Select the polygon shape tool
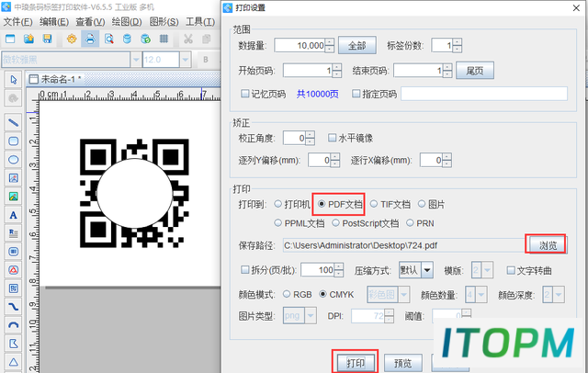Image resolution: width=588 pixels, height=373 pixels. [14, 344]
